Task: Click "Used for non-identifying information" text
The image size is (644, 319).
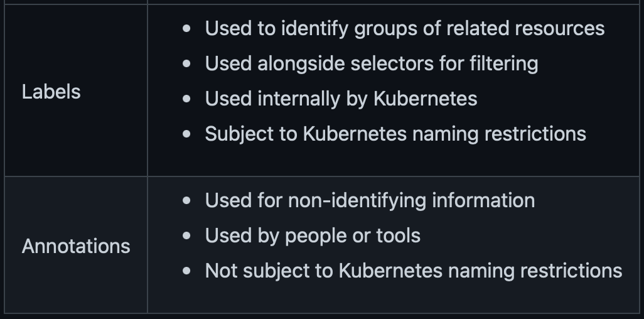Action: [x=370, y=200]
